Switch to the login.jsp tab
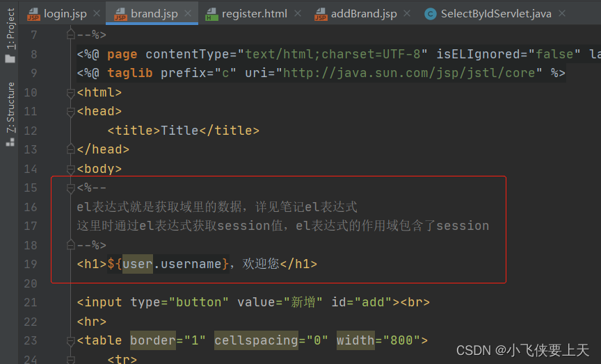The height and width of the screenshot is (364, 601). [x=65, y=14]
